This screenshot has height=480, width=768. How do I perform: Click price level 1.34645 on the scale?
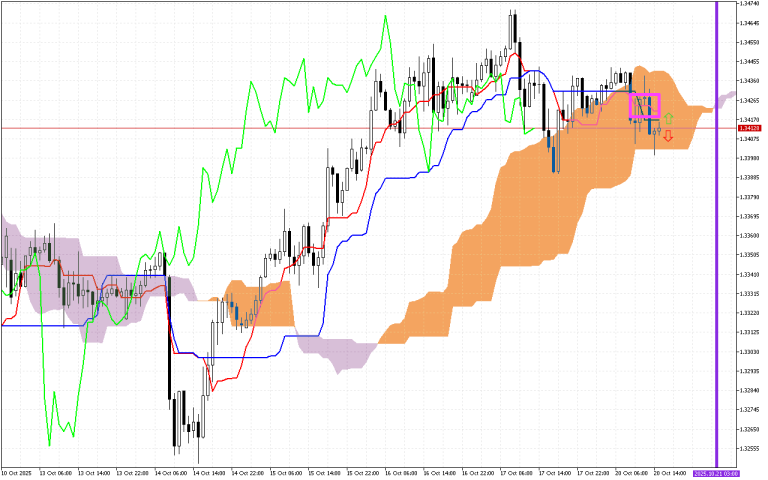coord(750,23)
